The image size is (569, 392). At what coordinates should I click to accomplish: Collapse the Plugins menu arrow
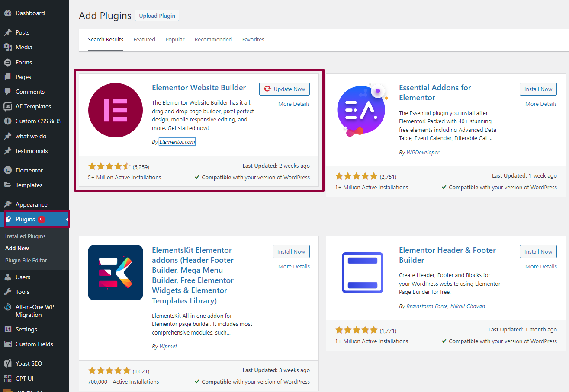pyautogui.click(x=67, y=220)
